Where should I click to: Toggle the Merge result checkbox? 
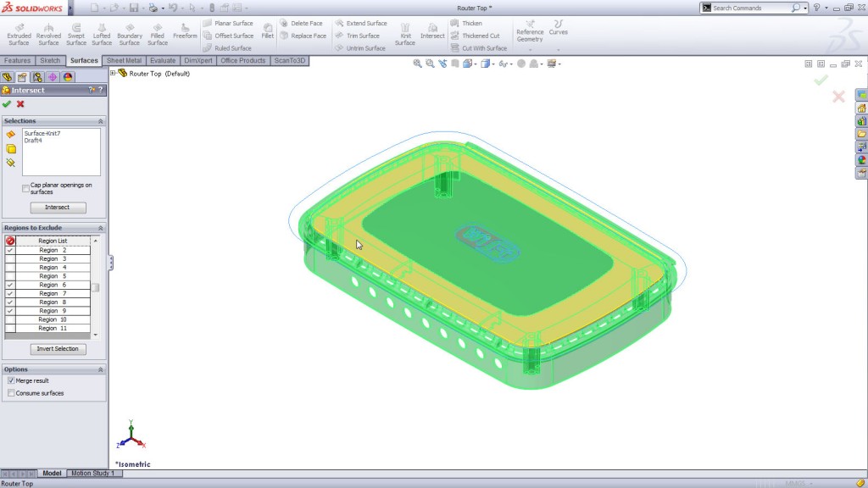(11, 380)
